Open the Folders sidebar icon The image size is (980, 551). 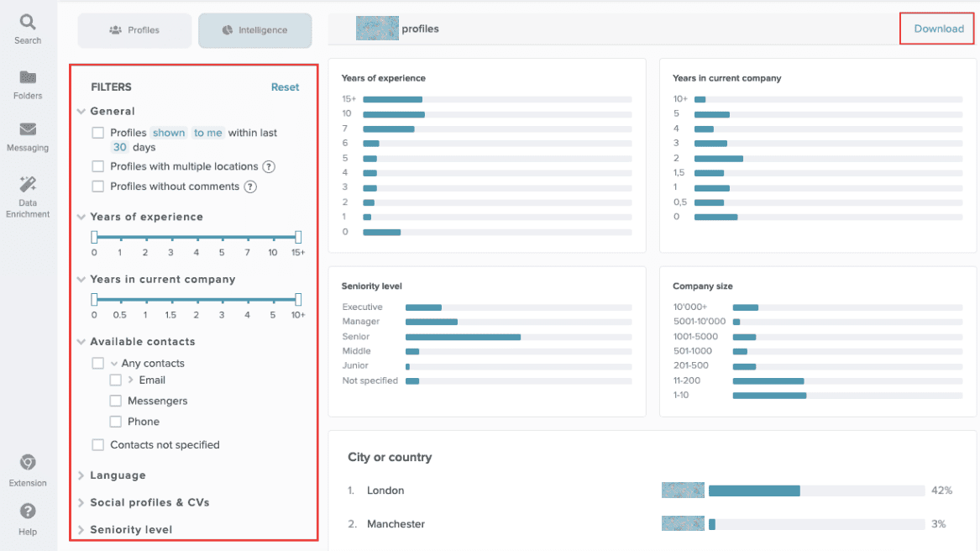coord(28,77)
